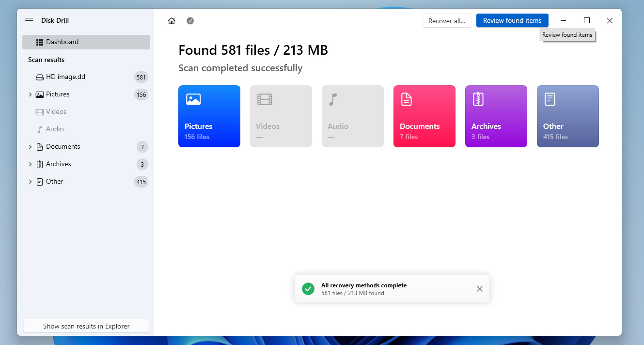The width and height of the screenshot is (644, 345).
Task: Close the Disk Drill window
Action: (610, 21)
